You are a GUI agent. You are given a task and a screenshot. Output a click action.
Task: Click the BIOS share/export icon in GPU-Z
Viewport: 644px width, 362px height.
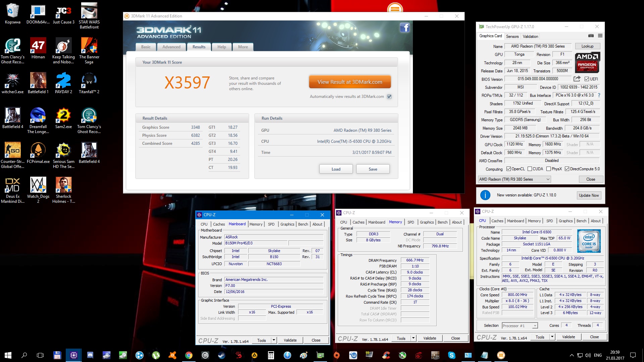pos(577,79)
